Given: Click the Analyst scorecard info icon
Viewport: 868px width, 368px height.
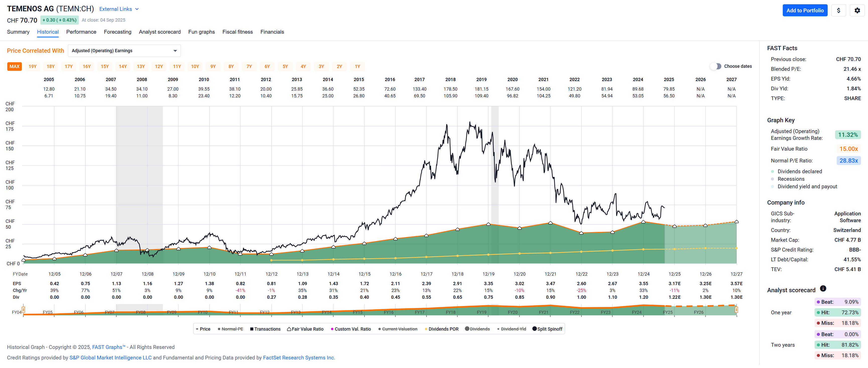Looking at the screenshot, I should click(823, 288).
